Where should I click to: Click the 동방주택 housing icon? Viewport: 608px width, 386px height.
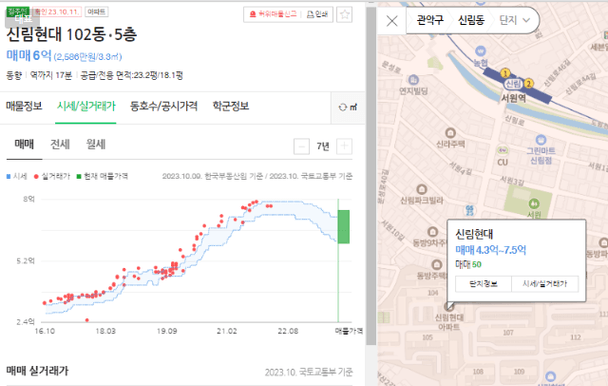click(x=437, y=265)
